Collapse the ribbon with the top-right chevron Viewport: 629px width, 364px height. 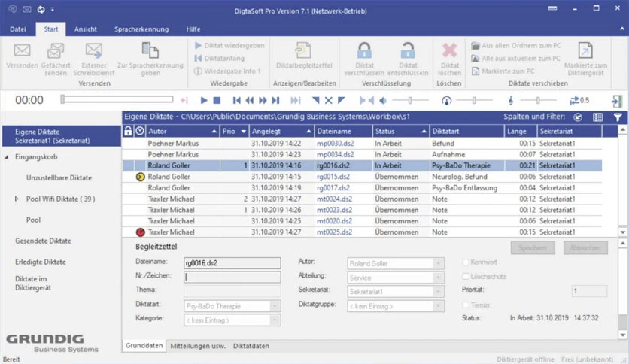pos(621,29)
